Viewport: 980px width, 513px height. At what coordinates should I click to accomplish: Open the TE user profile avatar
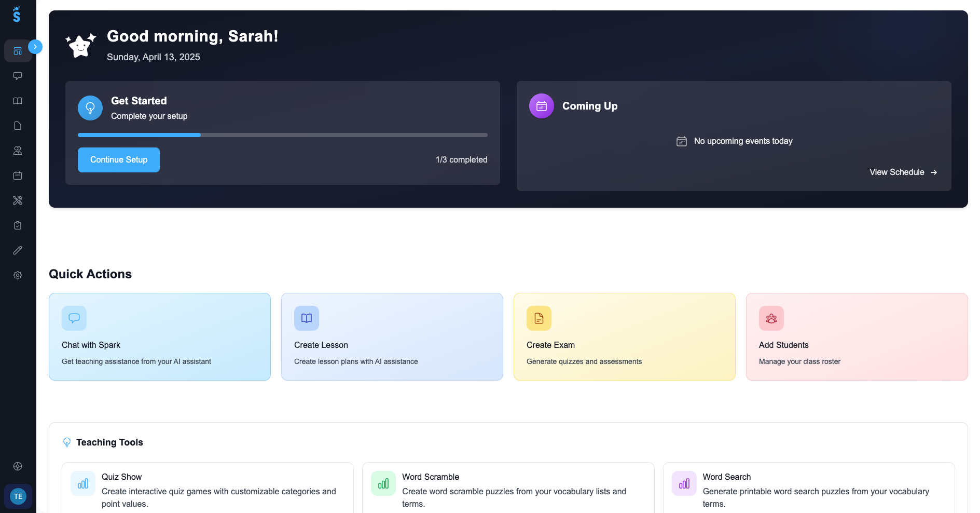[18, 496]
